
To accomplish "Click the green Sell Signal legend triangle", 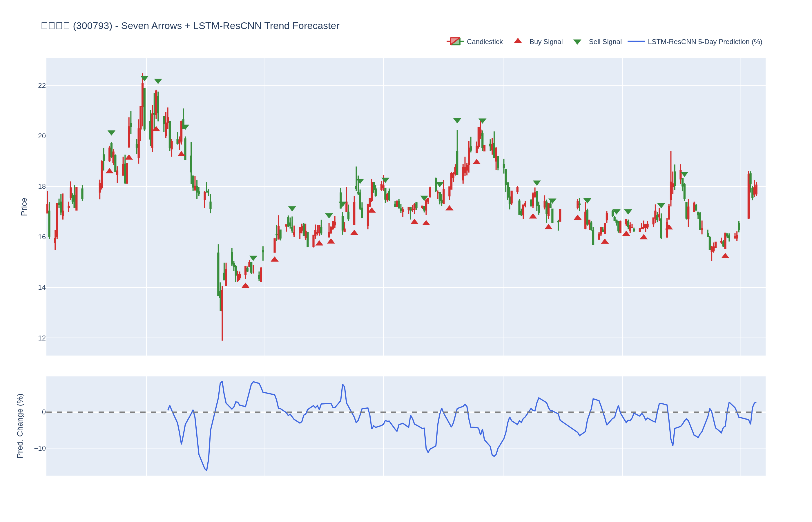I will click(577, 42).
